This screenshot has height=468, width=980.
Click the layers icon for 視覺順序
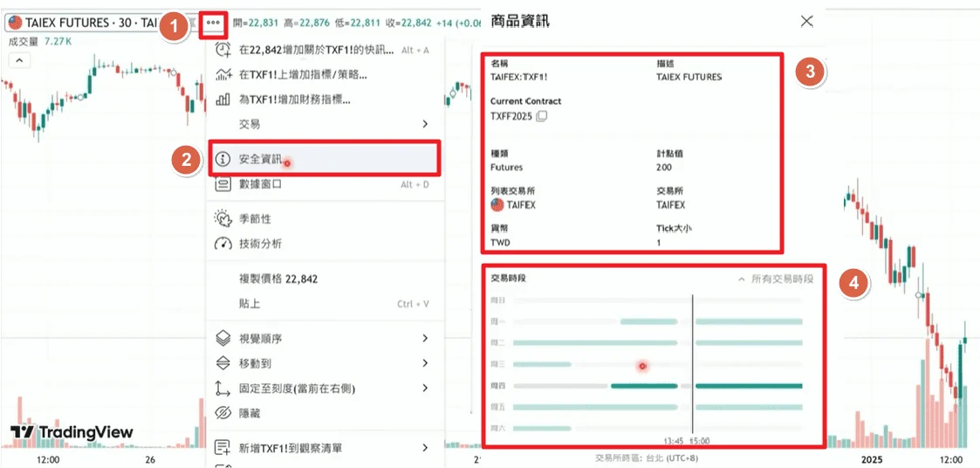pyautogui.click(x=223, y=339)
